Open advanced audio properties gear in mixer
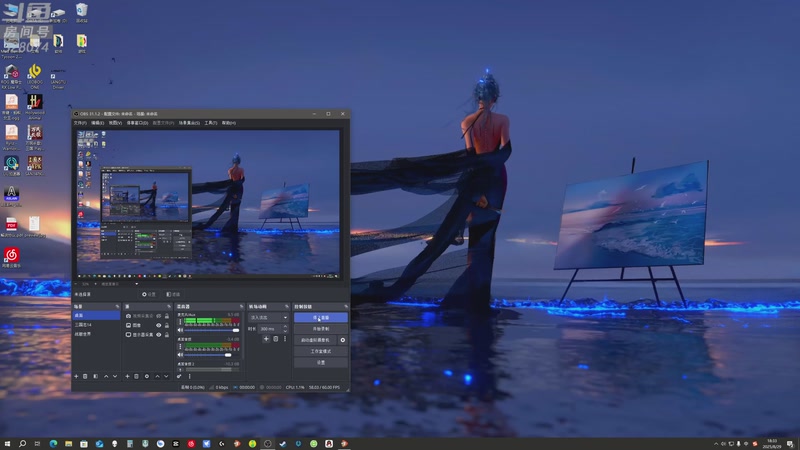 (179, 377)
